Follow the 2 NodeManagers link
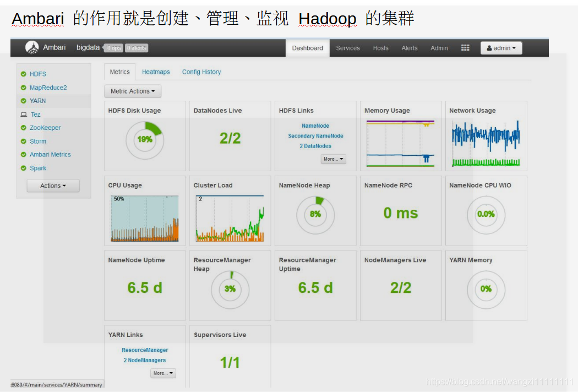Screen dimensions: 578x392 point(144,360)
